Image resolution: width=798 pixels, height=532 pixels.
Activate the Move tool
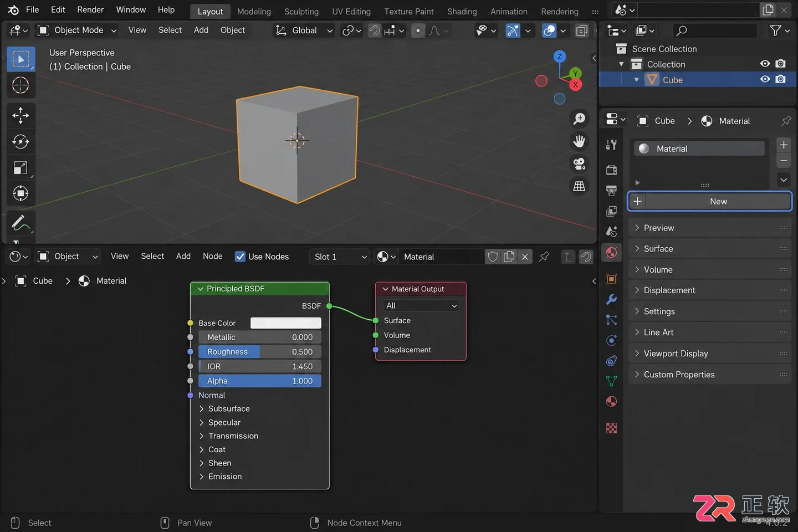(x=21, y=115)
